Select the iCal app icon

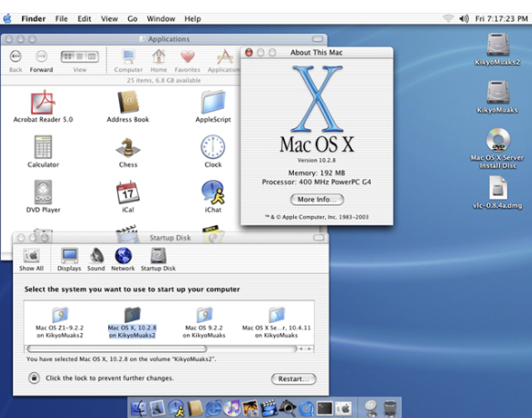pos(128,192)
